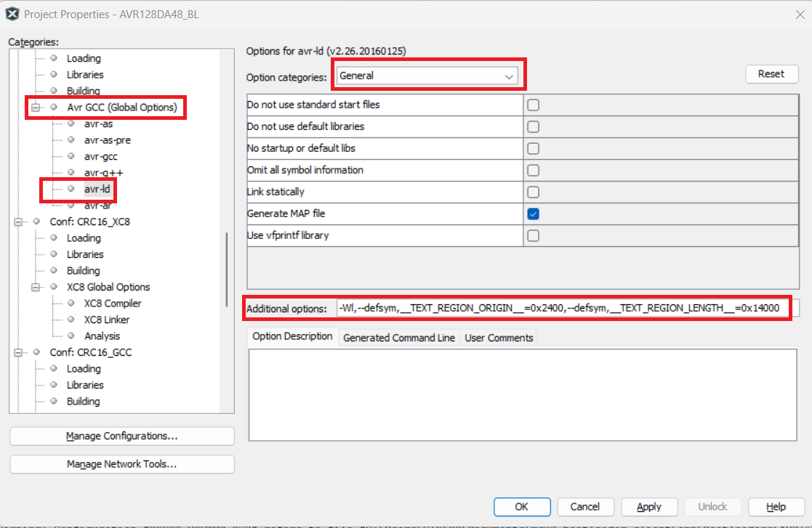The image size is (812, 528).
Task: Tick the Use vfprintf library checkbox
Action: click(x=533, y=235)
